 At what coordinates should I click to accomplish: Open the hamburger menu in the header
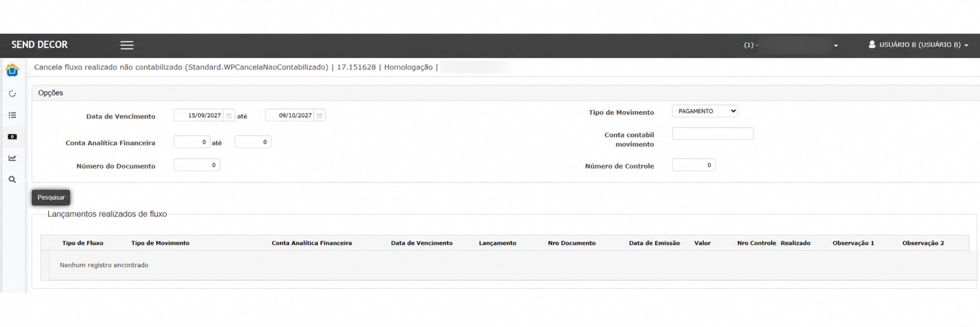tap(127, 45)
